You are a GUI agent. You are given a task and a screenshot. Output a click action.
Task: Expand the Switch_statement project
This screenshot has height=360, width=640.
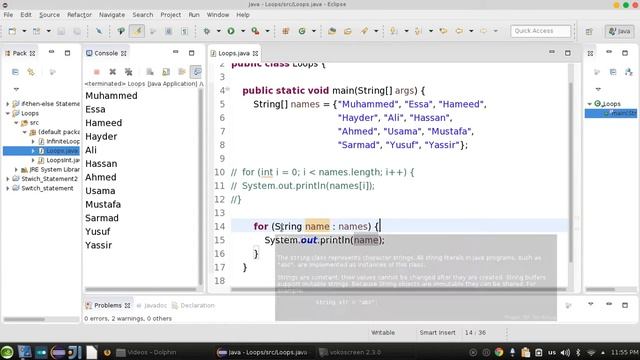8,188
